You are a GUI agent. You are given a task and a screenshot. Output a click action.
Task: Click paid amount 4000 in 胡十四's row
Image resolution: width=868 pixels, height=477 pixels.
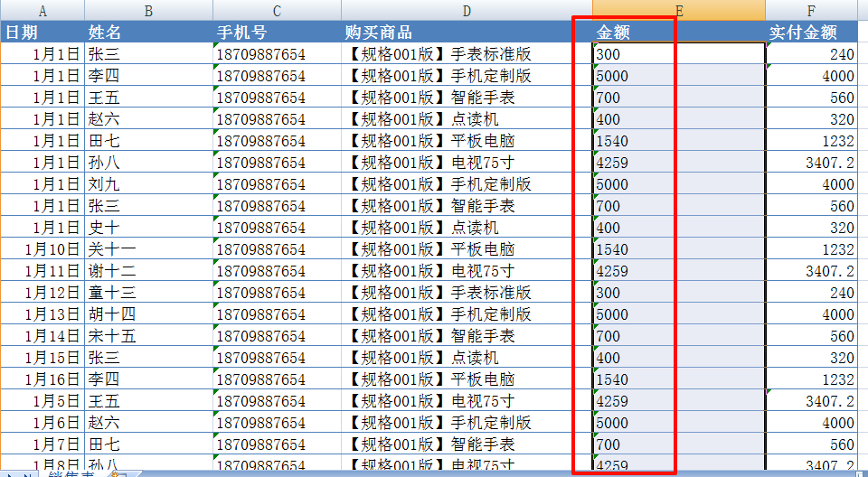click(x=812, y=314)
